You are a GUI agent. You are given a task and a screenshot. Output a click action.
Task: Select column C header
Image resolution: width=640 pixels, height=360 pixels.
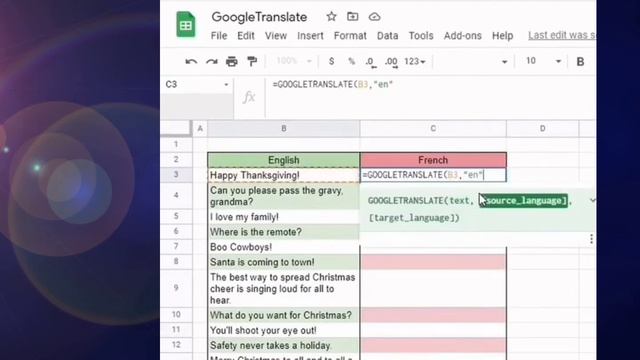click(x=433, y=129)
